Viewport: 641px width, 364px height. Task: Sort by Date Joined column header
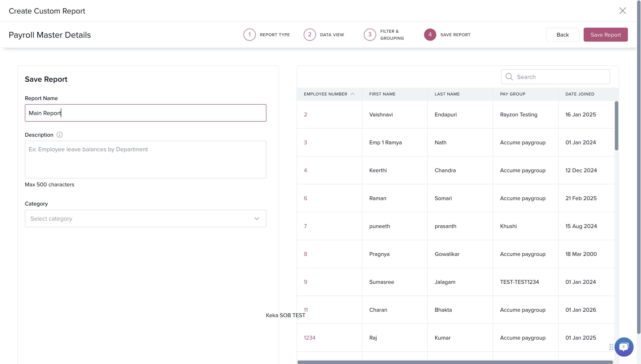click(x=580, y=94)
